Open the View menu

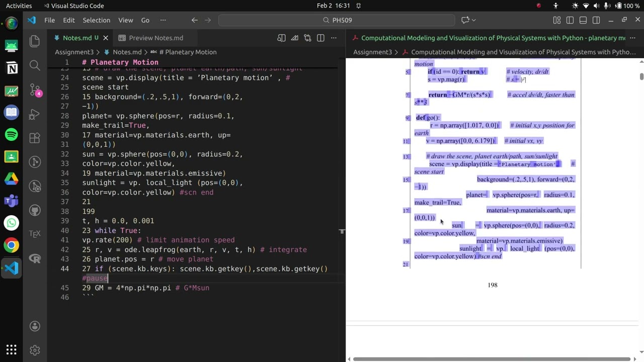click(x=125, y=20)
